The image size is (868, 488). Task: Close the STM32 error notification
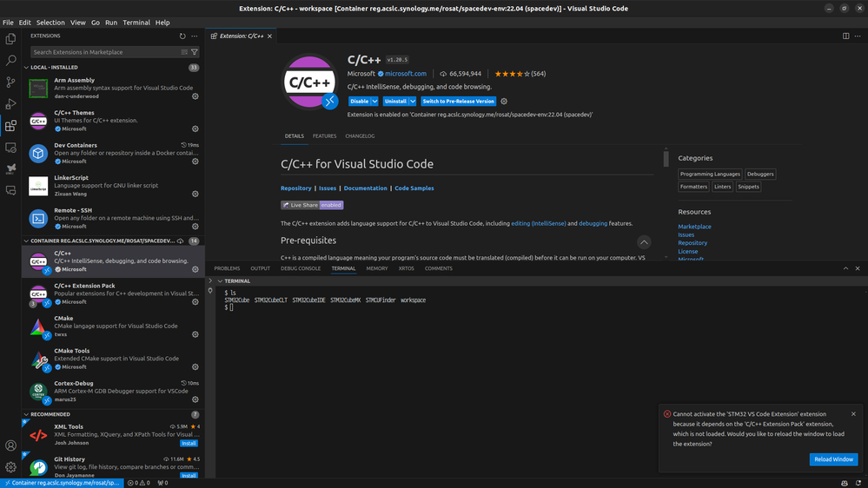(853, 414)
